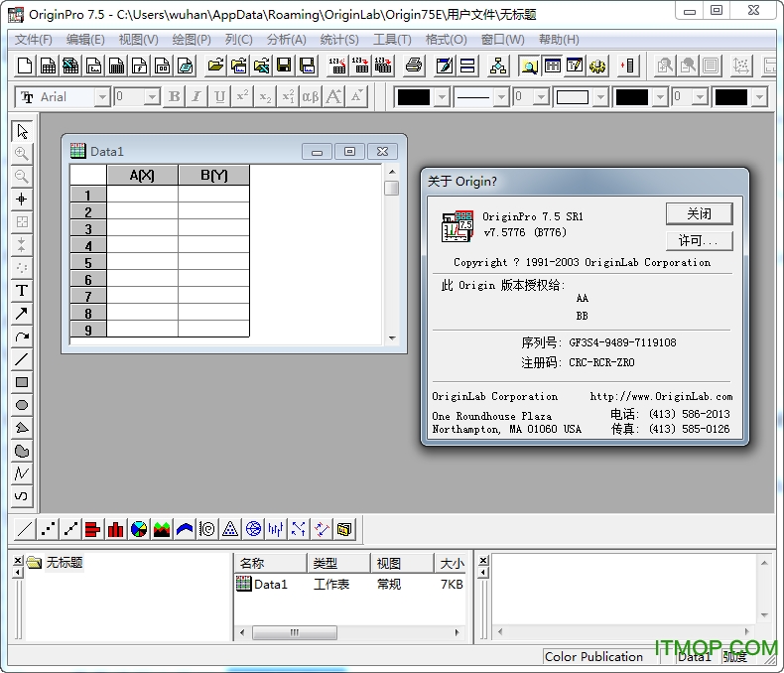This screenshot has width=784, height=673.
Task: Select the Text tool
Action: (22, 291)
